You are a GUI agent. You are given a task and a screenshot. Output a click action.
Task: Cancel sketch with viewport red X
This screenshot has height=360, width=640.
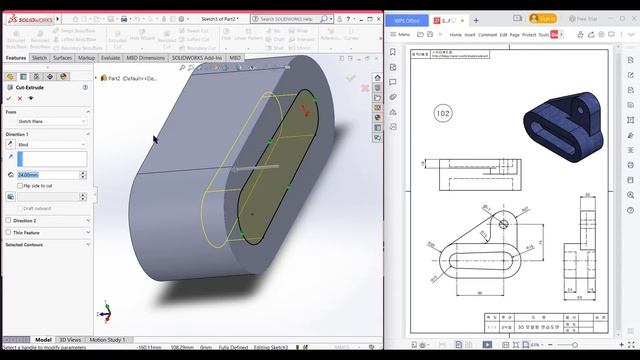tap(365, 88)
